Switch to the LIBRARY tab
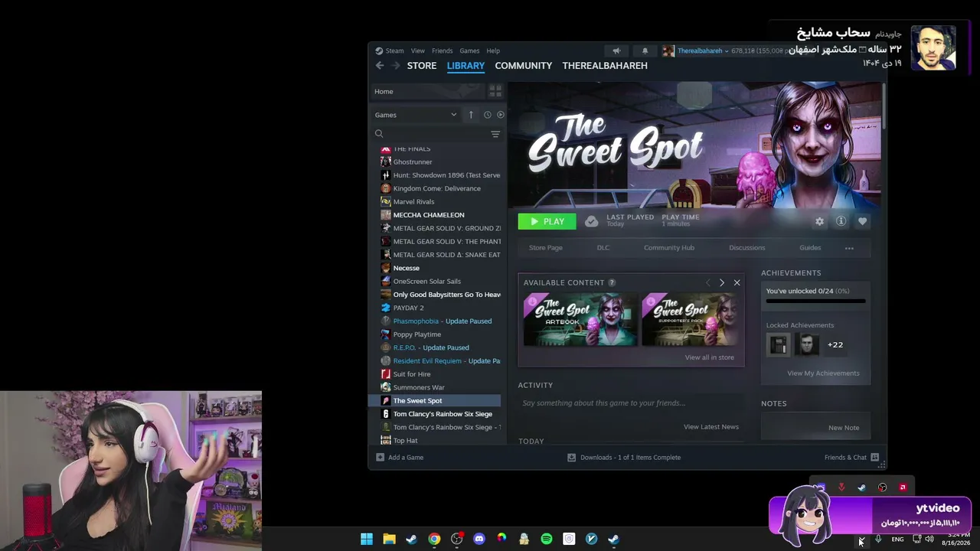This screenshot has width=980, height=551. point(465,66)
